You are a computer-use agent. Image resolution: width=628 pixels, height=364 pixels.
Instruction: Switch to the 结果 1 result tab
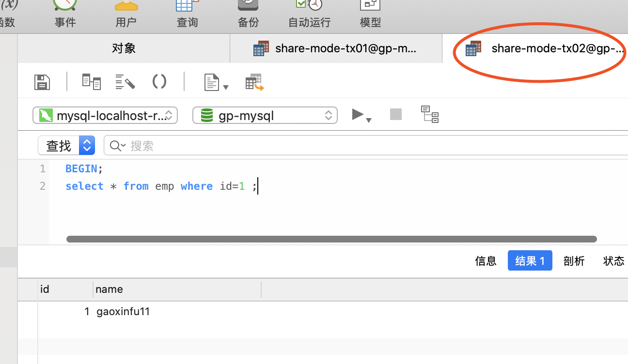[530, 261]
